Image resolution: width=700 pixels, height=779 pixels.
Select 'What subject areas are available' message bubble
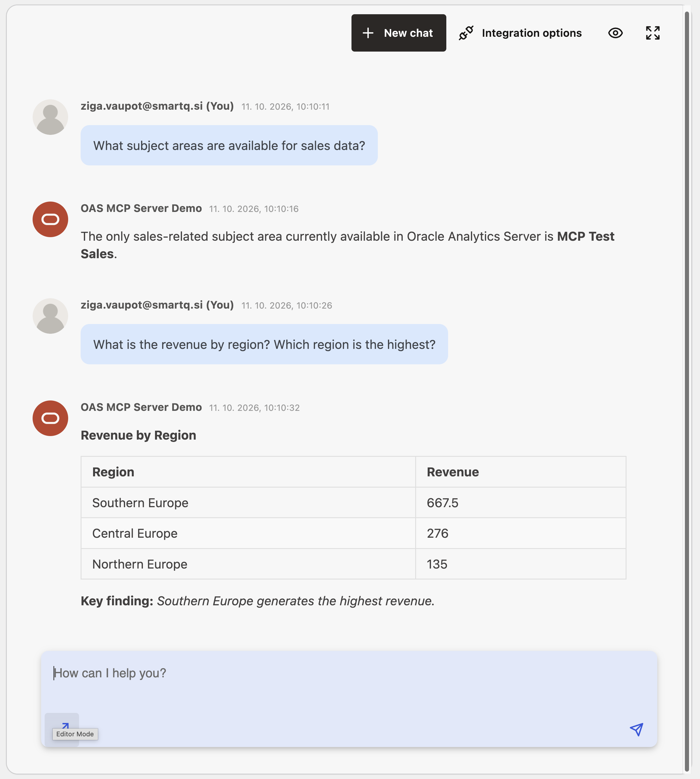pyautogui.click(x=229, y=146)
